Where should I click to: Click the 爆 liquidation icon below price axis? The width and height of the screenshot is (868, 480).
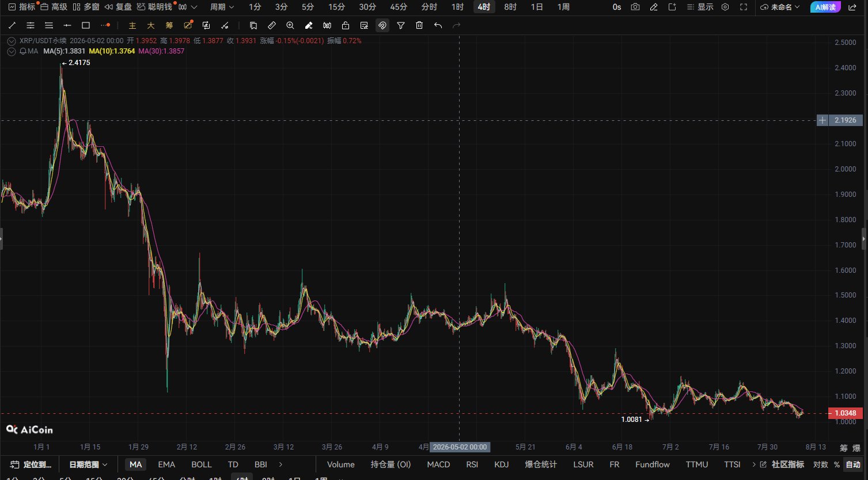(855, 447)
